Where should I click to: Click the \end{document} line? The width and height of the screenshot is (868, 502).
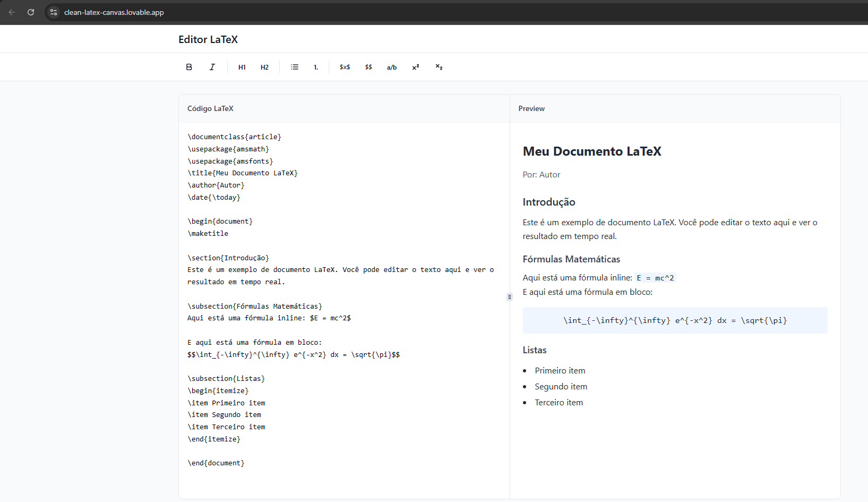tap(216, 463)
